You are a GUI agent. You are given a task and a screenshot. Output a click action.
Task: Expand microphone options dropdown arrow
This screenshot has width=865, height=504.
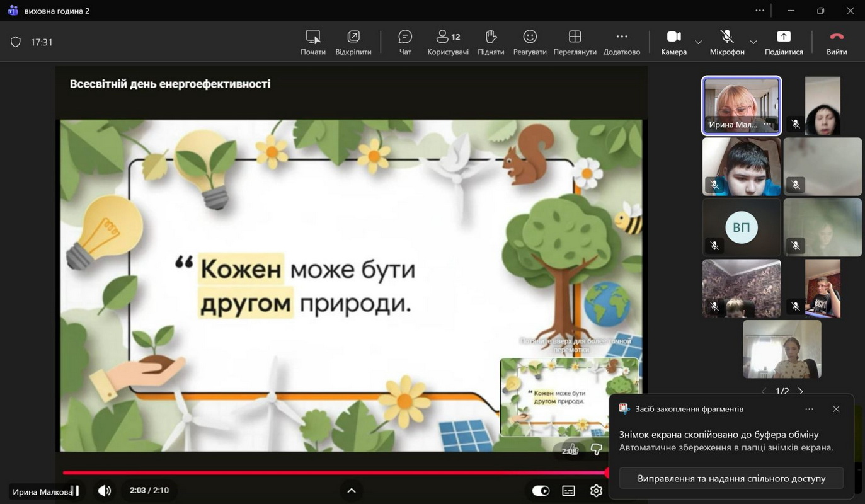753,42
